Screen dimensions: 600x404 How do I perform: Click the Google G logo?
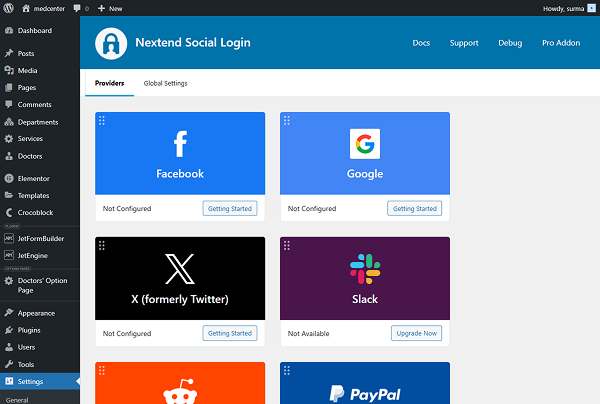coord(365,144)
